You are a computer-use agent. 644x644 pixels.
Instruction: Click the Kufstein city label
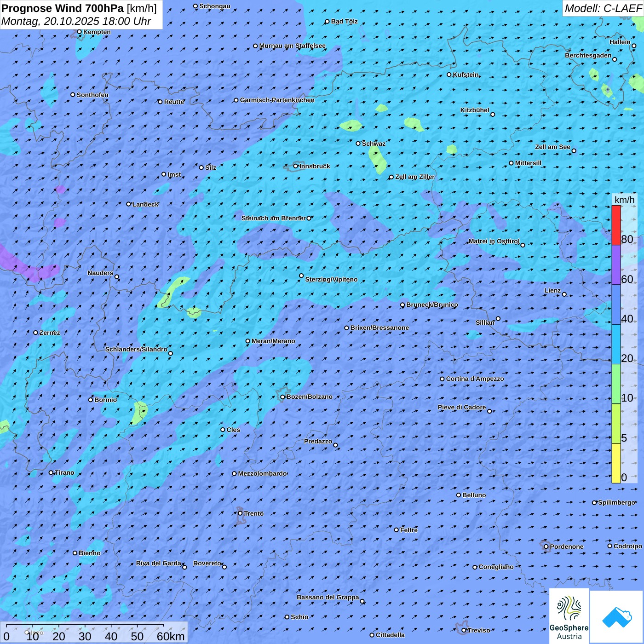pyautogui.click(x=466, y=75)
